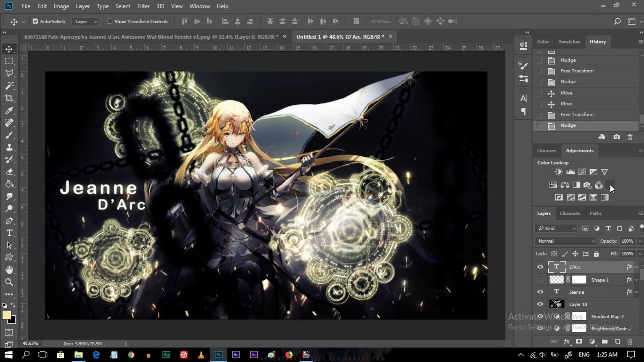Select the Paint Bucket tool
The image size is (644, 362).
click(x=9, y=184)
